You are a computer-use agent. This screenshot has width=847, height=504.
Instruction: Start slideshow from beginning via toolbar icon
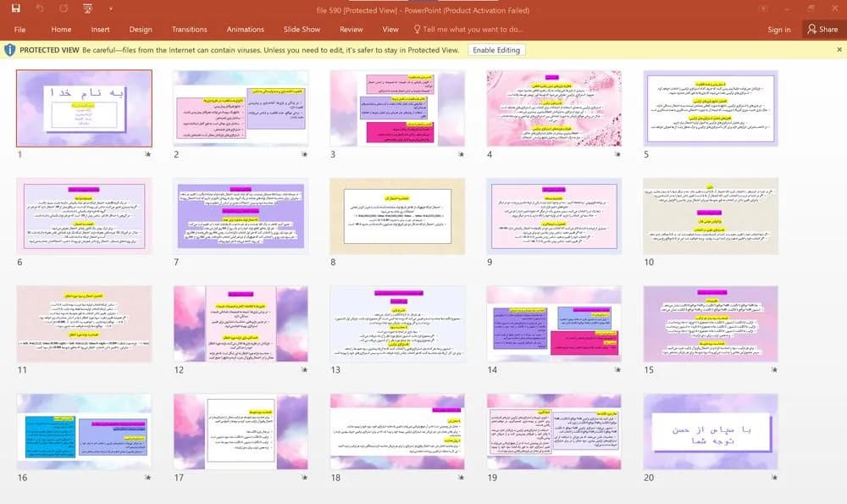click(x=87, y=8)
